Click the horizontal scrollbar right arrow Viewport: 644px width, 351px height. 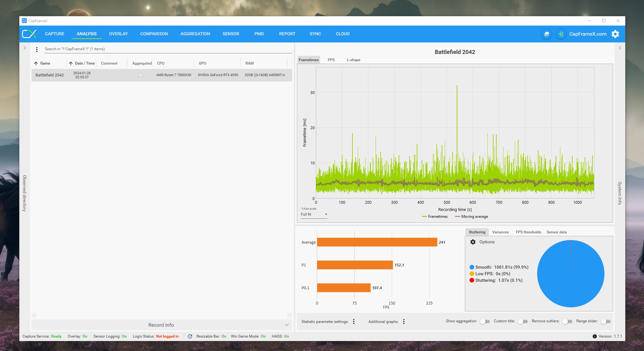(289, 315)
